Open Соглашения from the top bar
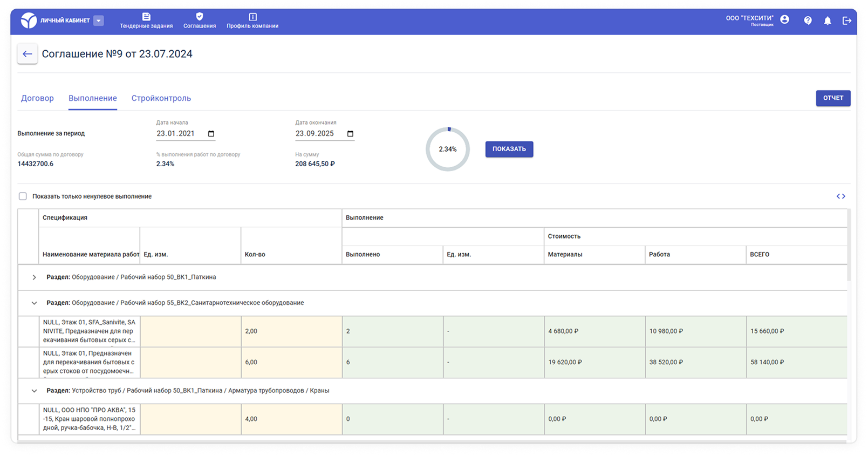Viewport: 868px width, 456px height. [200, 21]
